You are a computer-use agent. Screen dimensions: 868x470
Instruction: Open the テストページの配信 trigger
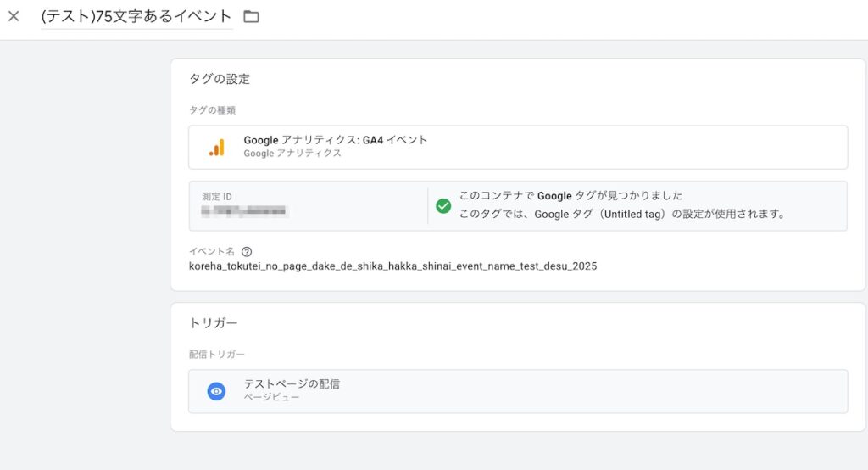[x=292, y=384]
